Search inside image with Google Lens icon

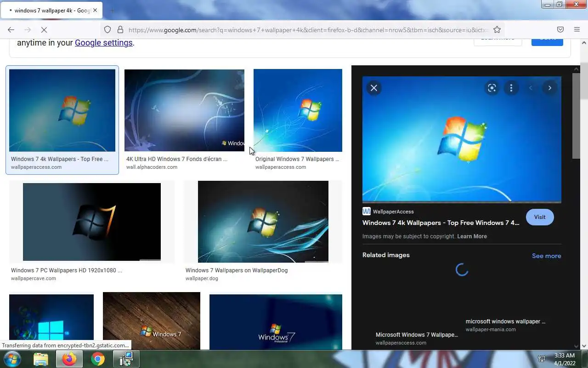click(x=492, y=88)
